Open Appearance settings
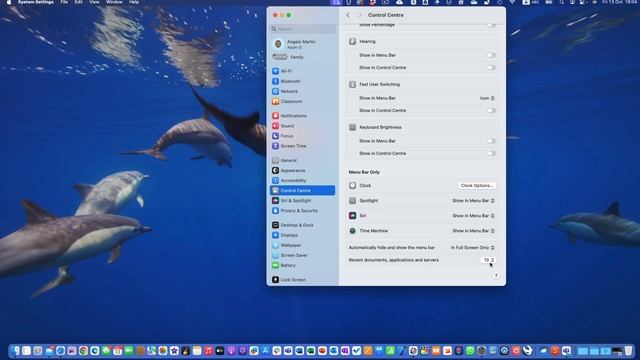This screenshot has height=360, width=640. tap(302, 170)
